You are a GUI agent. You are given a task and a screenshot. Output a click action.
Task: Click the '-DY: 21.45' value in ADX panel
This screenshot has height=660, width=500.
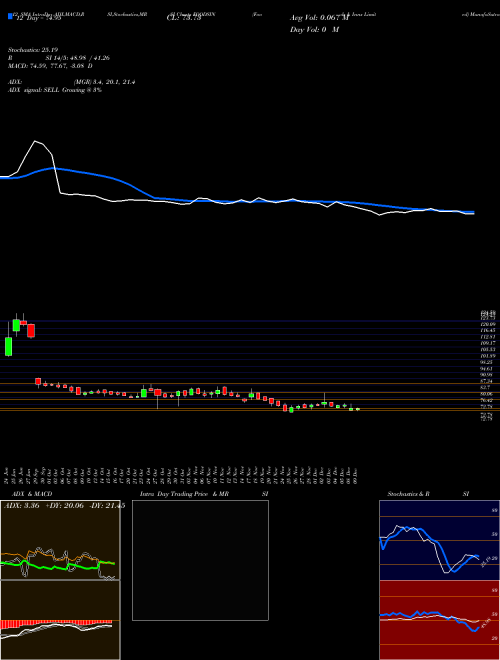(107, 506)
